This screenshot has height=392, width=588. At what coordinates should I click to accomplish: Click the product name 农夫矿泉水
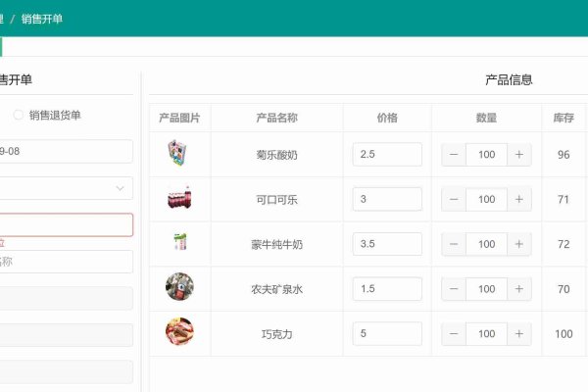point(276,289)
